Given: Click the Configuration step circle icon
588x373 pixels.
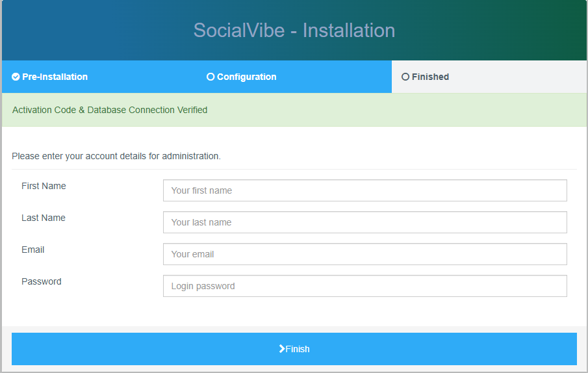Looking at the screenshot, I should (x=211, y=77).
